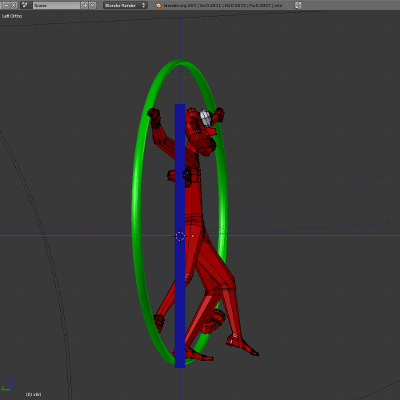Click the Scene name field
The width and height of the screenshot is (400, 400).
coord(56,5)
